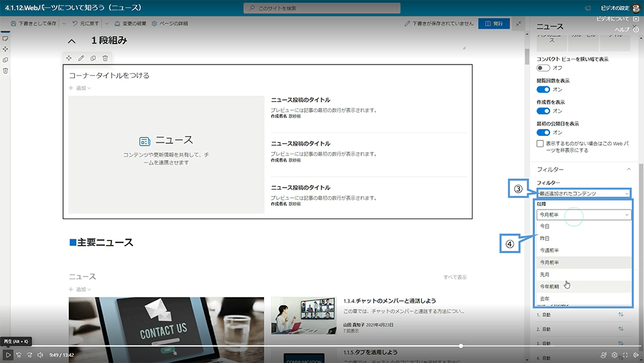Click the move web part icon
The height and width of the screenshot is (363, 644).
coord(69,59)
